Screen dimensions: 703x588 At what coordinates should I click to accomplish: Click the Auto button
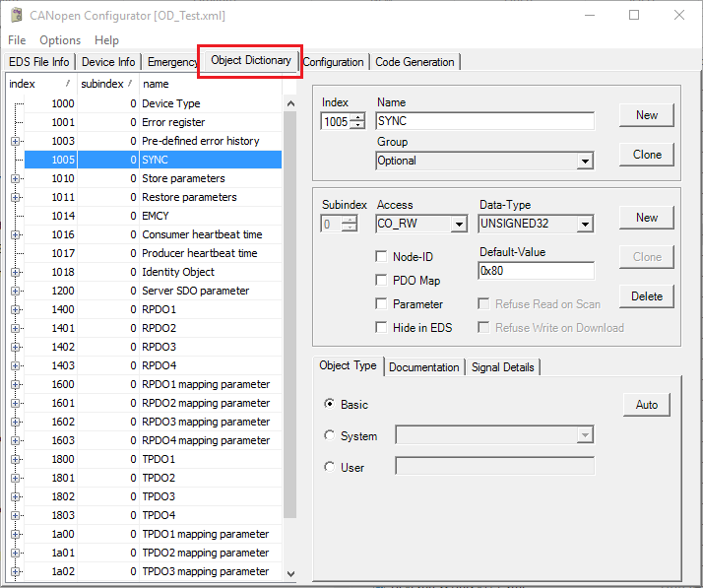[x=647, y=405]
